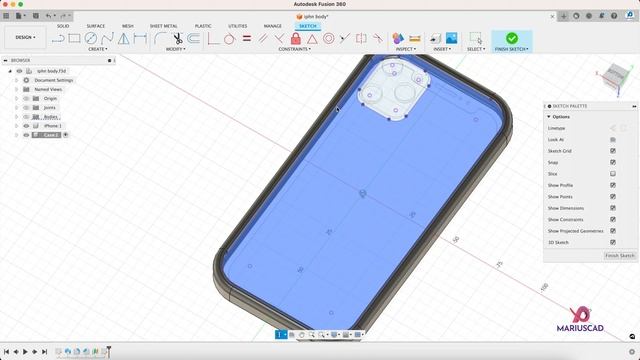Apply the Parallel constraint
This screenshot has height=360, width=640.
tap(263, 39)
